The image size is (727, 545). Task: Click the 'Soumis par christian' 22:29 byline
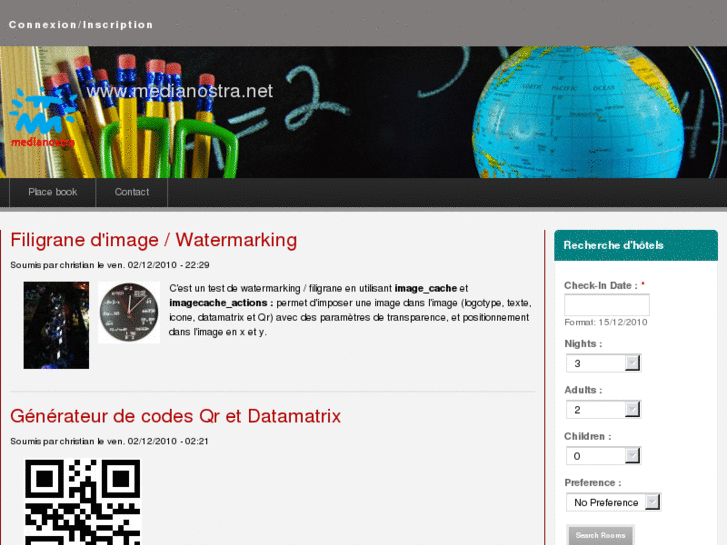point(110,265)
